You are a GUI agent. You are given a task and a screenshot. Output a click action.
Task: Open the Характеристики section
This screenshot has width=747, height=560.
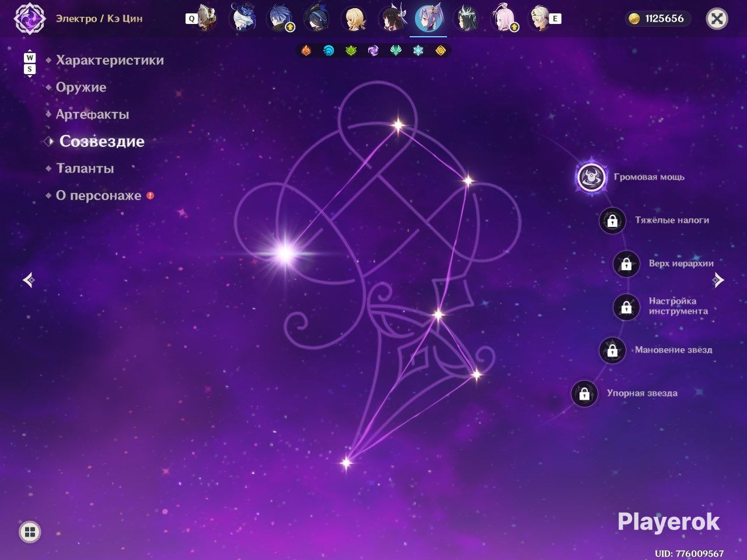110,60
